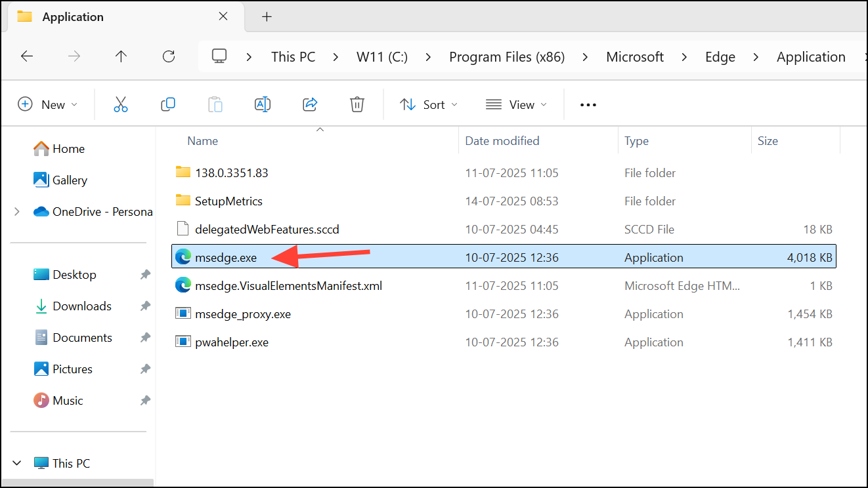The height and width of the screenshot is (488, 868).
Task: Open the New dropdown menu
Action: 48,104
